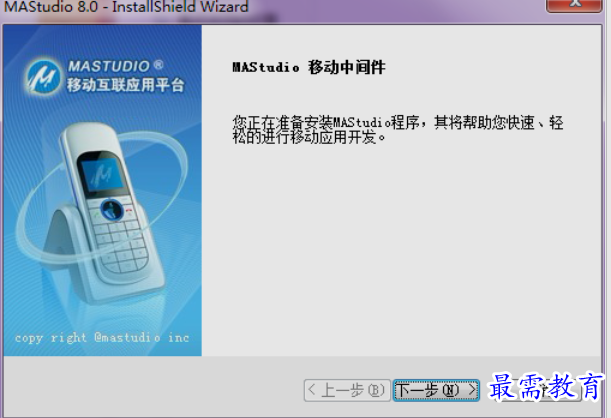Click the MAStudio logo icon in banner
Screen dimensions: 611x418
tap(43, 77)
